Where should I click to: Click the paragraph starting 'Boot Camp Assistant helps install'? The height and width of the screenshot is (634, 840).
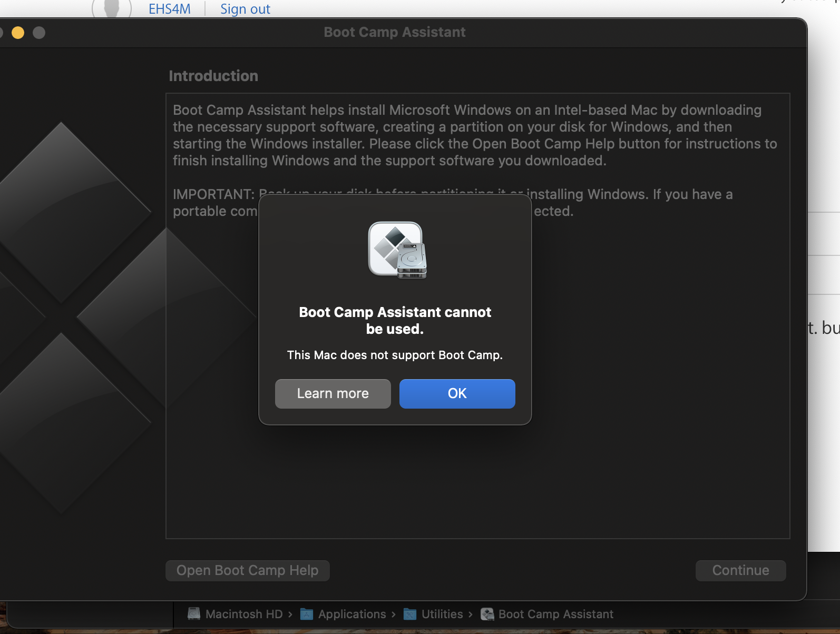point(475,135)
